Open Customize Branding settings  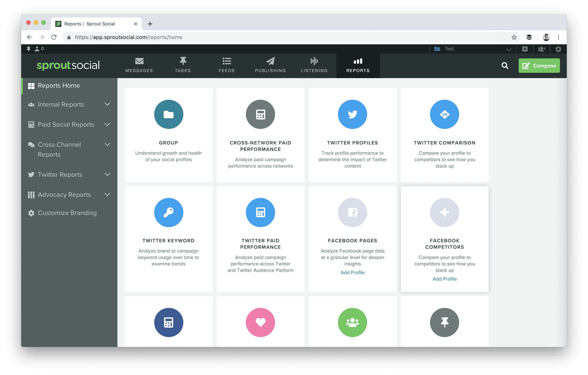[68, 212]
